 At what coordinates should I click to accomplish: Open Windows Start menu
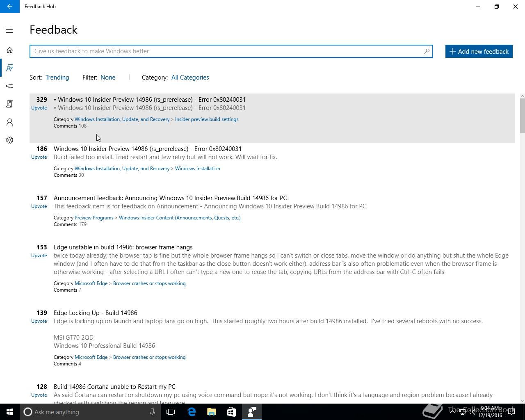[10, 412]
